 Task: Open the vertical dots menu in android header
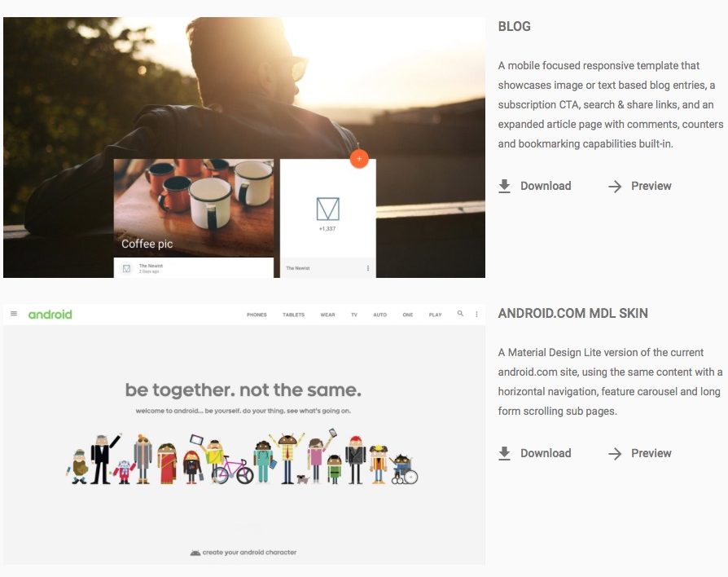click(x=476, y=314)
